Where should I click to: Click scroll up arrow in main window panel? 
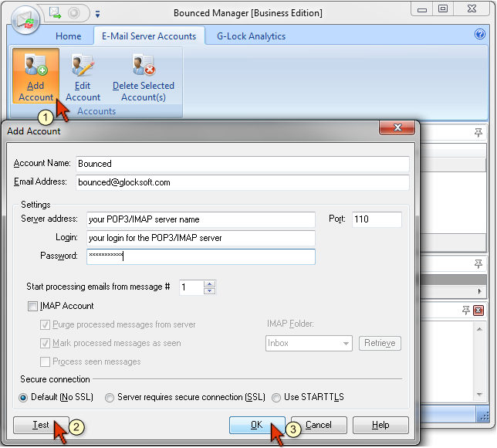pos(479,329)
